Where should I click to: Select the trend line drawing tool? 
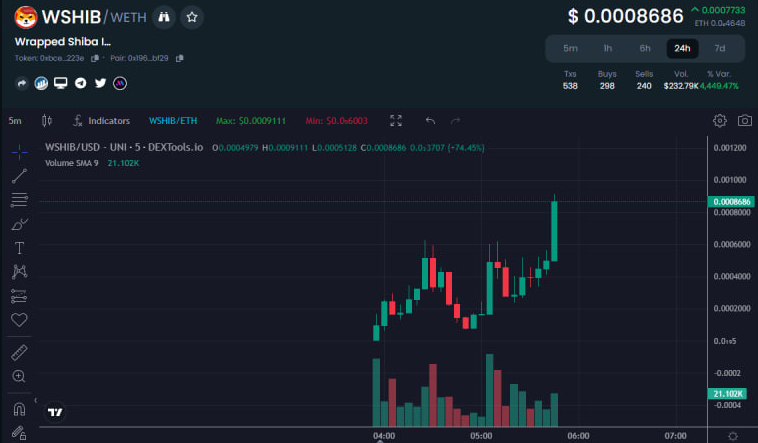(19, 176)
